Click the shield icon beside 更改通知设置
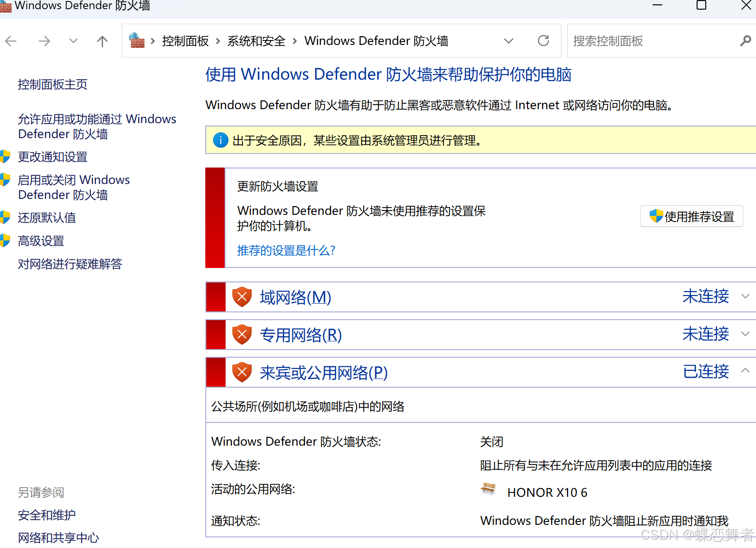This screenshot has height=548, width=756. (x=5, y=156)
